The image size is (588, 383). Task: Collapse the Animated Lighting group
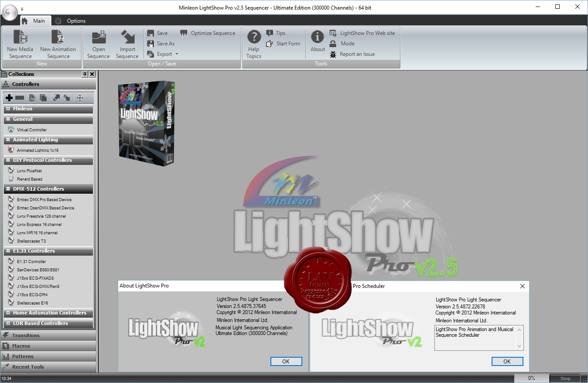tap(8, 140)
